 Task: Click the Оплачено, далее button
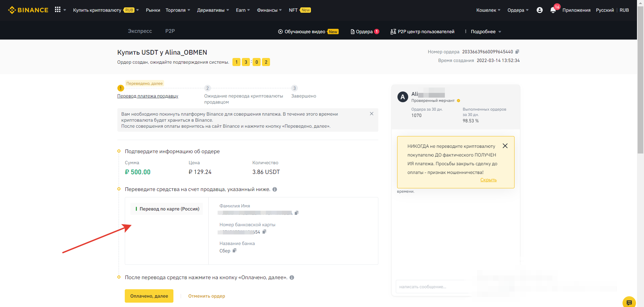tap(149, 296)
